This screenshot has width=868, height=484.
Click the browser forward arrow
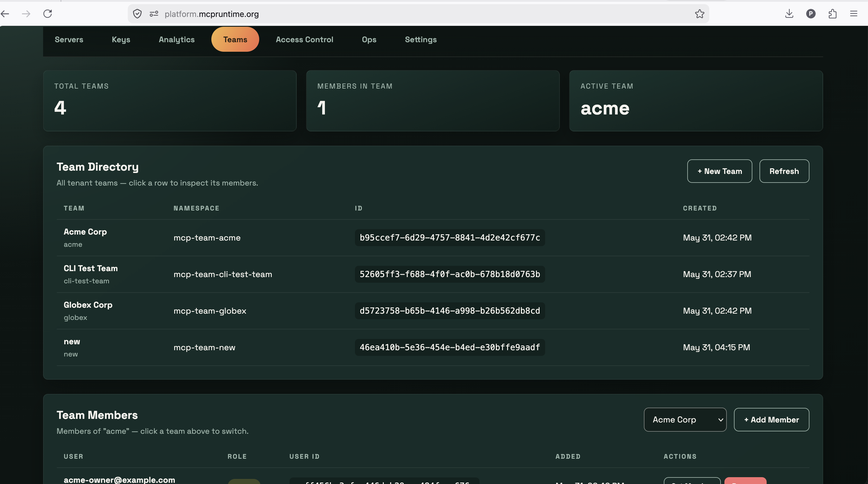26,14
